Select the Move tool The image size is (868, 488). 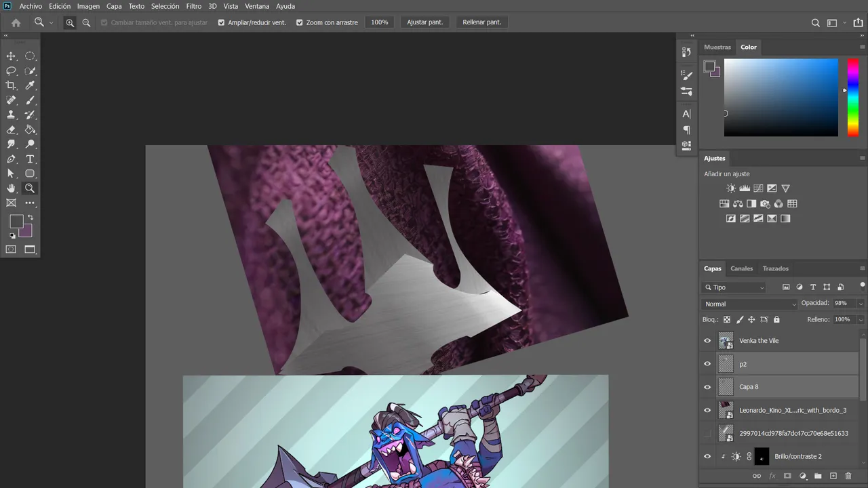pyautogui.click(x=11, y=56)
